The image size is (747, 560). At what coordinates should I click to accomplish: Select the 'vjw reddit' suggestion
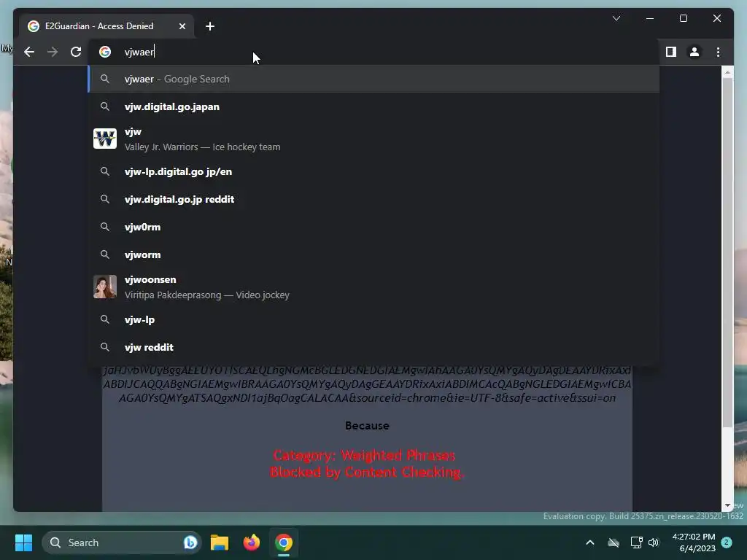pyautogui.click(x=373, y=347)
